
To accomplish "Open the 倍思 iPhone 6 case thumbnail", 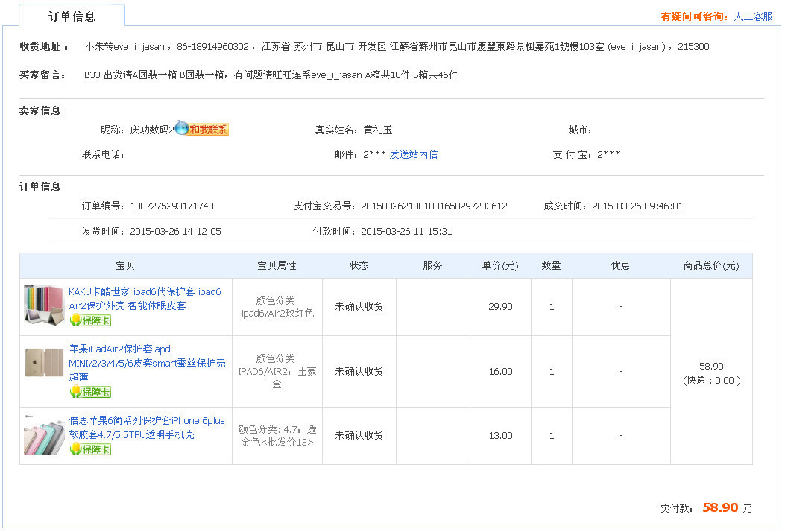I will point(44,436).
